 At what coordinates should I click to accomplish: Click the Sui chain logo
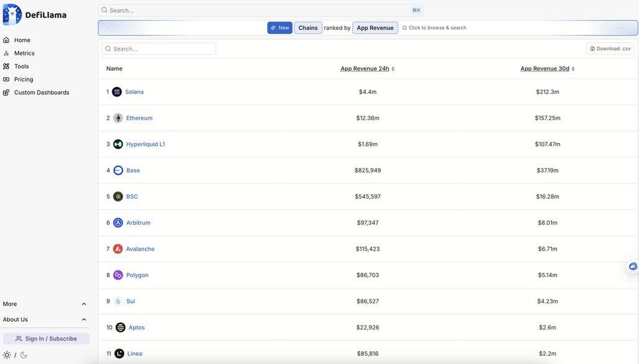click(118, 301)
